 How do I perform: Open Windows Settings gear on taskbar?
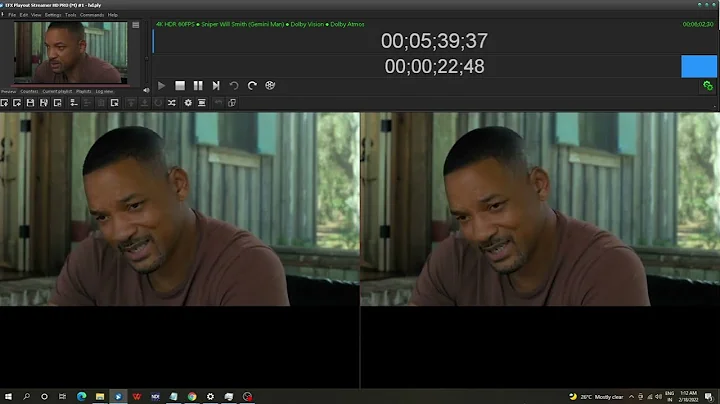(x=210, y=396)
